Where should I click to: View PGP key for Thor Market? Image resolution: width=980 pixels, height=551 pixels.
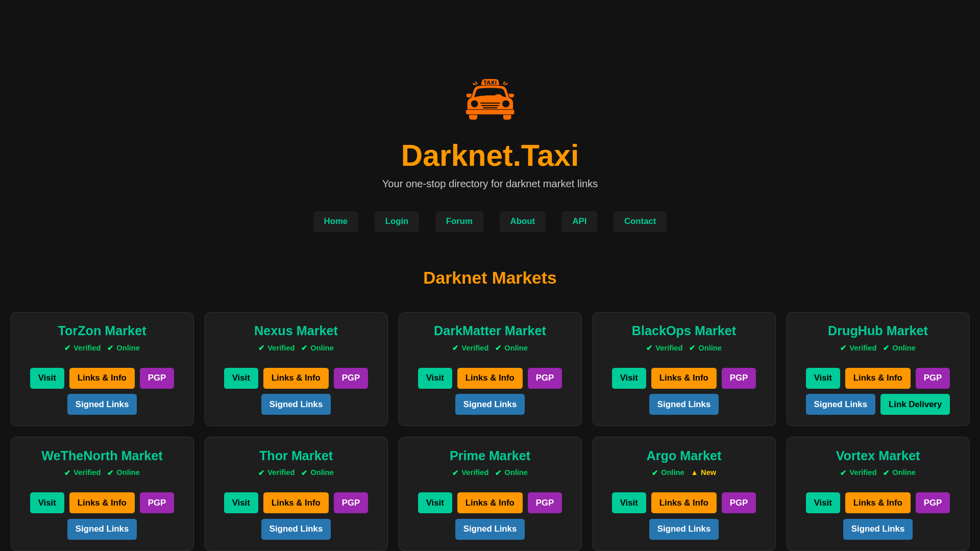point(351,503)
